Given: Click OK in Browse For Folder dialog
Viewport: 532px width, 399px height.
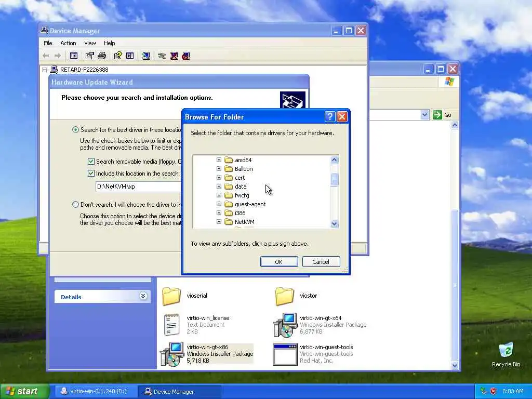Looking at the screenshot, I should [x=279, y=262].
